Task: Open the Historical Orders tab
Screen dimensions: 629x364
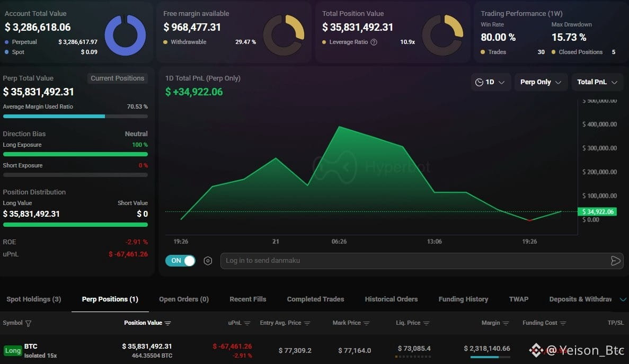Action: (x=391, y=299)
